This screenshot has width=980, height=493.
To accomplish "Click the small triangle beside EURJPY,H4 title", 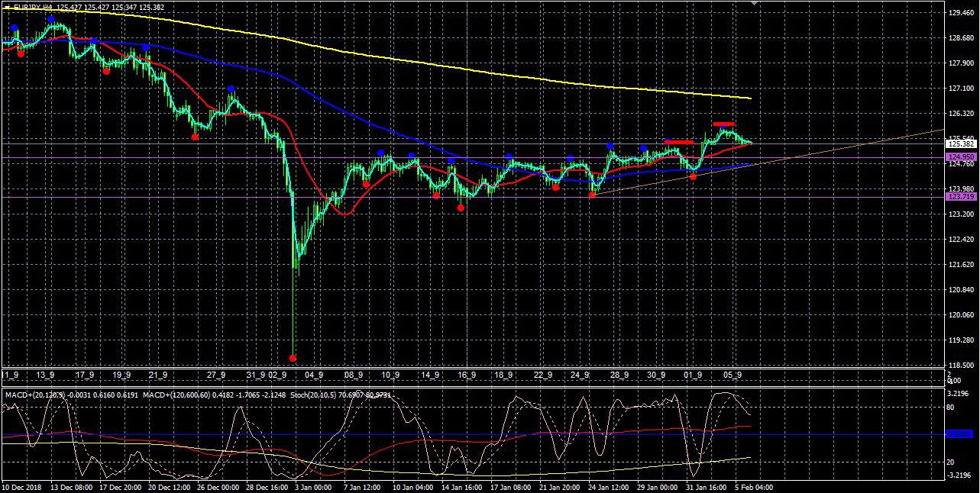I will pos(6,7).
